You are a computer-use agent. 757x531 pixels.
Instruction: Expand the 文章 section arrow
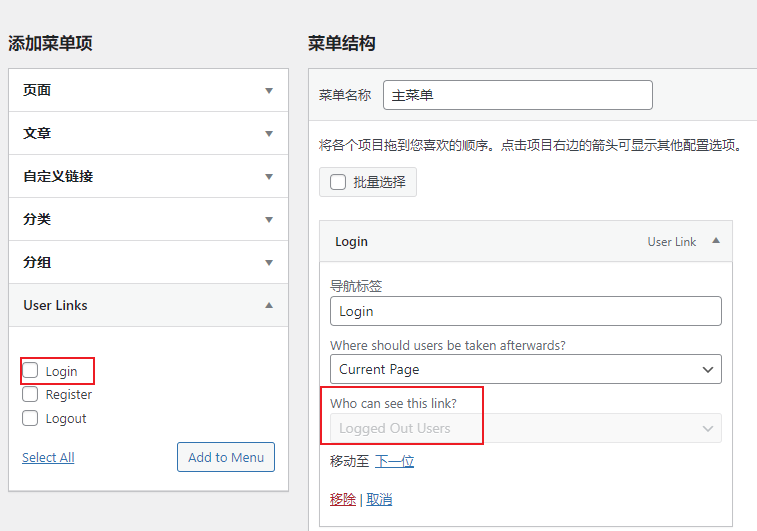(x=268, y=133)
